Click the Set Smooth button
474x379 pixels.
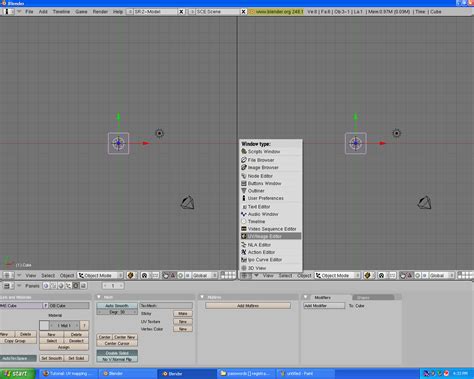[51, 358]
